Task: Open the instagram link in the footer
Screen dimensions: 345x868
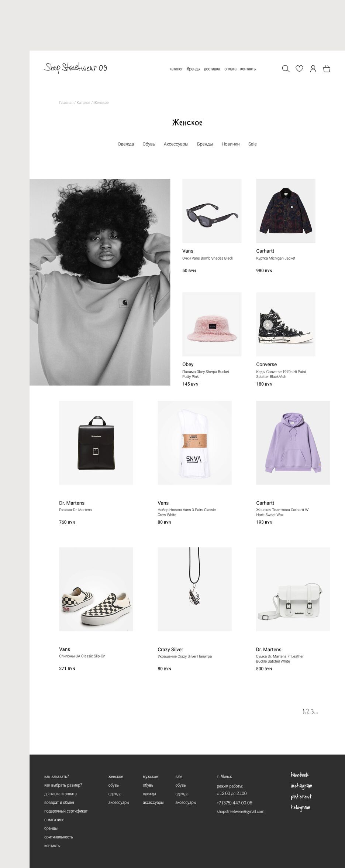Action: (x=301, y=786)
